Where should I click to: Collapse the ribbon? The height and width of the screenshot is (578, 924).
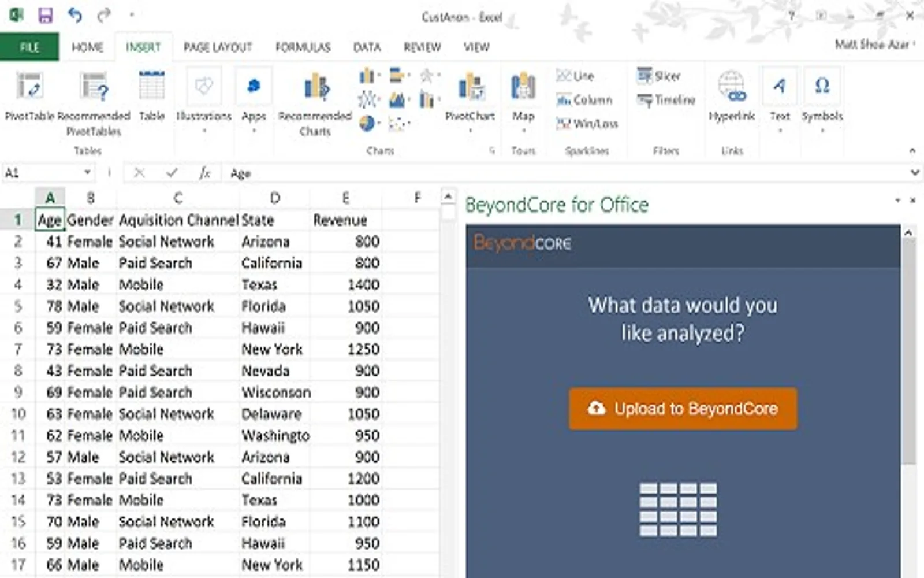pyautogui.click(x=912, y=151)
